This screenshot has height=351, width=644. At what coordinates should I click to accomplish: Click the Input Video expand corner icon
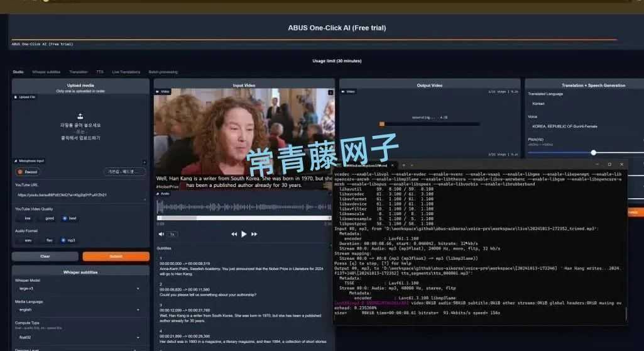(x=330, y=92)
